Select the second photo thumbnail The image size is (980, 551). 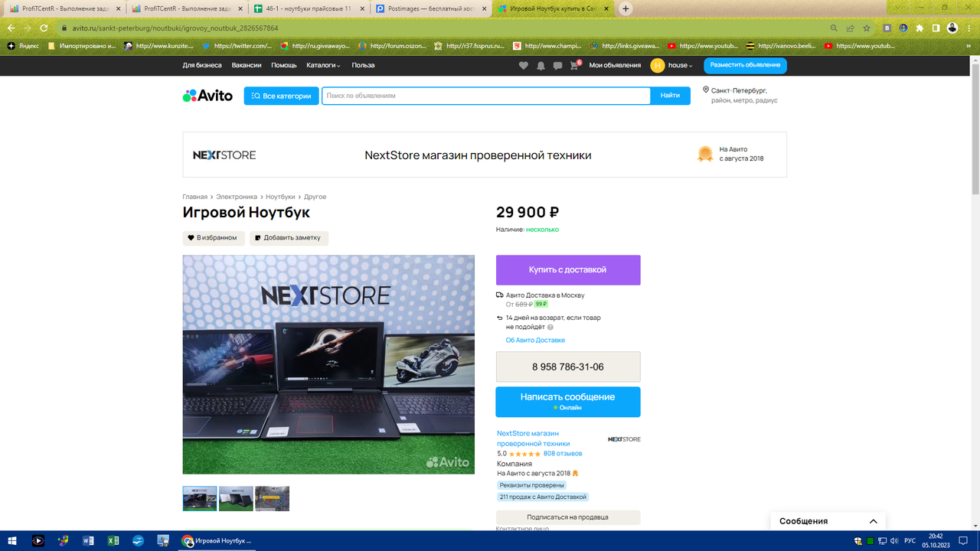[x=236, y=498]
